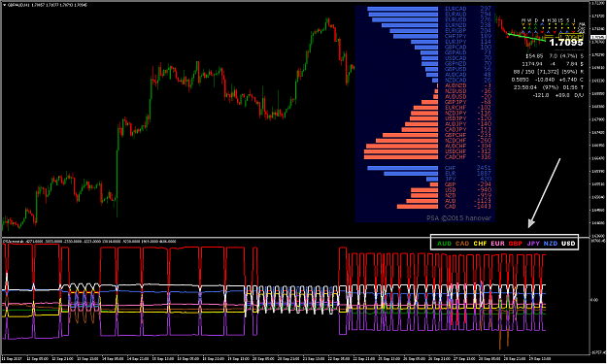Click the green trendline on the mini chart

(x=526, y=37)
